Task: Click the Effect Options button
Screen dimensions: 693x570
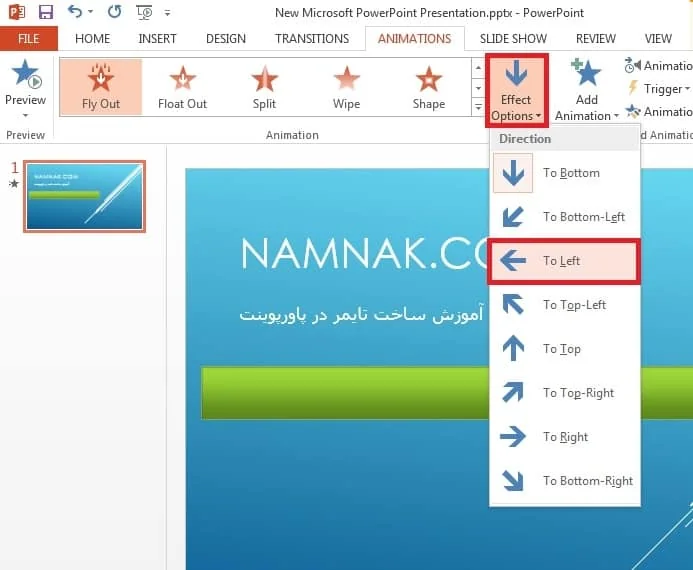Action: coord(516,91)
